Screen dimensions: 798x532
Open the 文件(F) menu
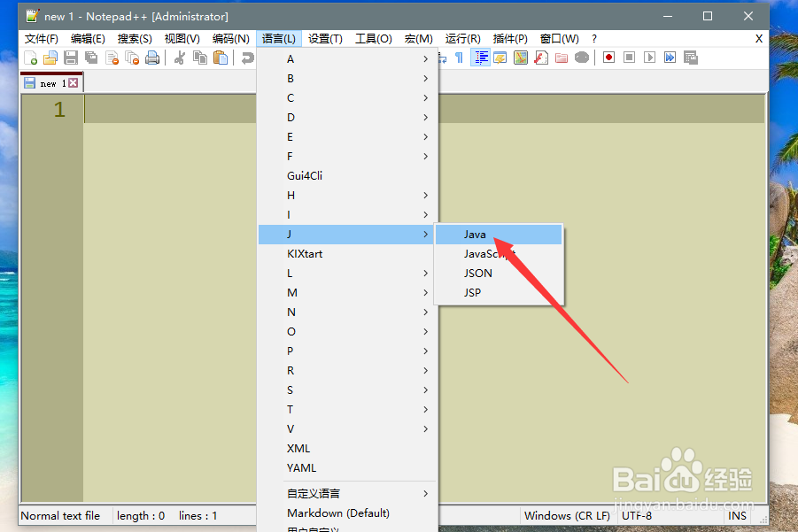(x=42, y=39)
